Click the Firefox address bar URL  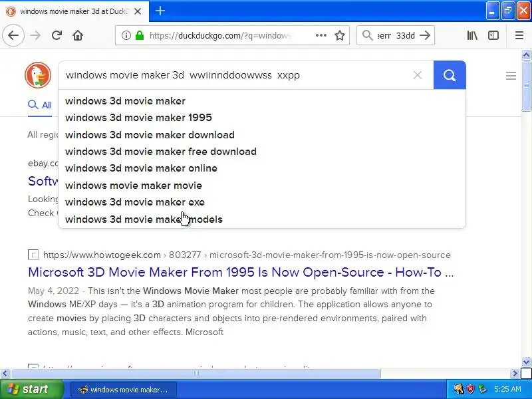[221, 35]
